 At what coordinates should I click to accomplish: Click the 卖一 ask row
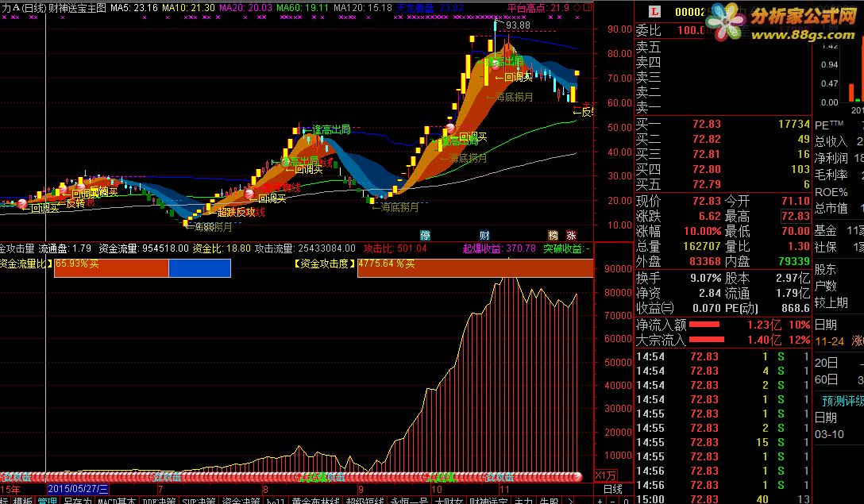tap(723, 107)
